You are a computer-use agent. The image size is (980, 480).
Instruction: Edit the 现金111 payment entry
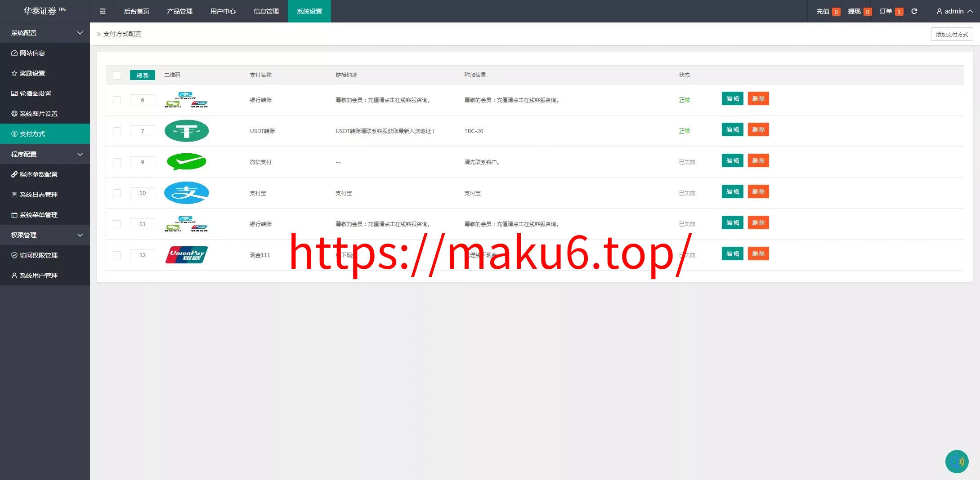[x=733, y=253]
